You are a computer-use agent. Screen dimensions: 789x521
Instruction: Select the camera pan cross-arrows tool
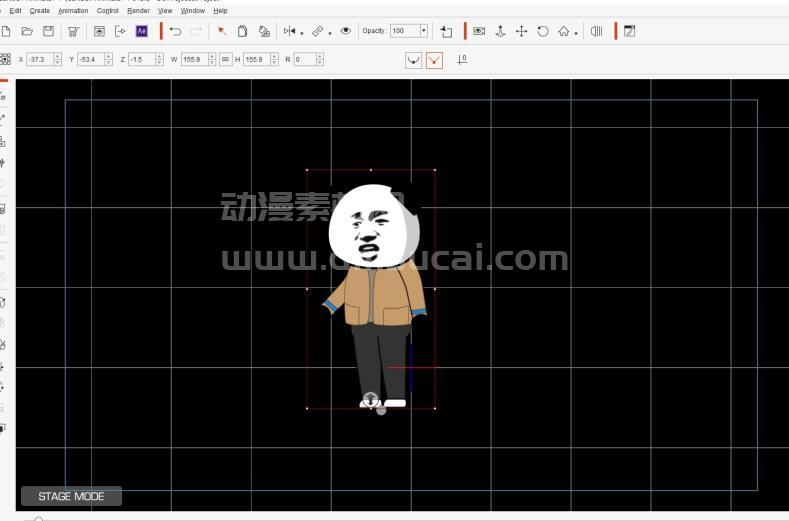[521, 31]
